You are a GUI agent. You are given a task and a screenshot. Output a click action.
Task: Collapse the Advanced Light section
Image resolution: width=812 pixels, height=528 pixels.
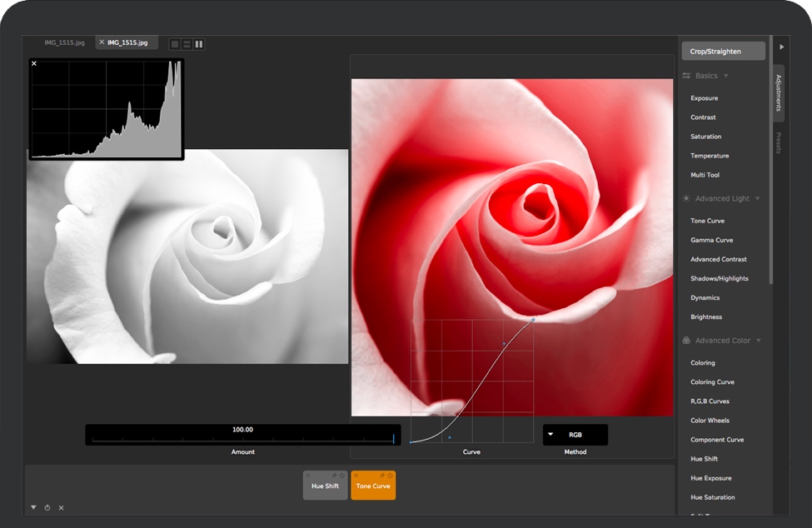(x=758, y=199)
